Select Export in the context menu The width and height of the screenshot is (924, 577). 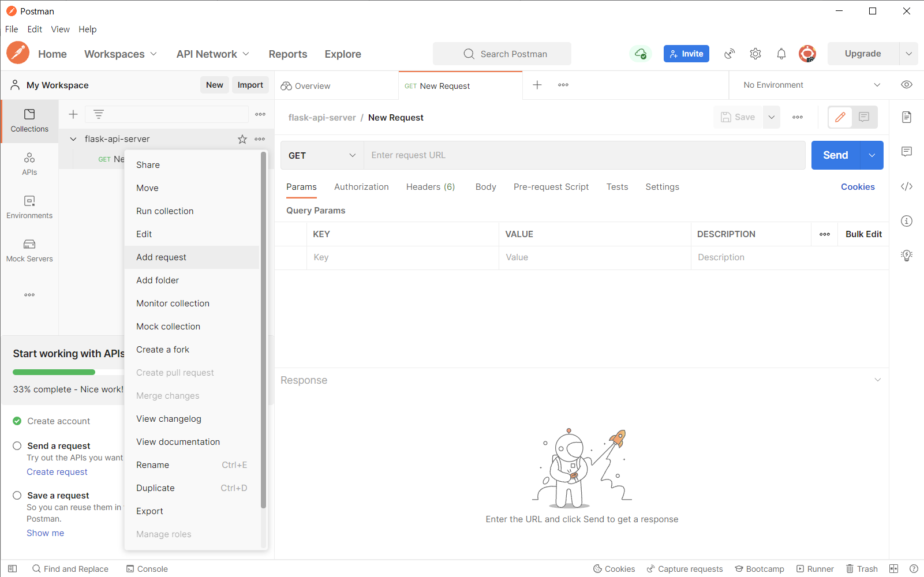[x=192, y=511]
